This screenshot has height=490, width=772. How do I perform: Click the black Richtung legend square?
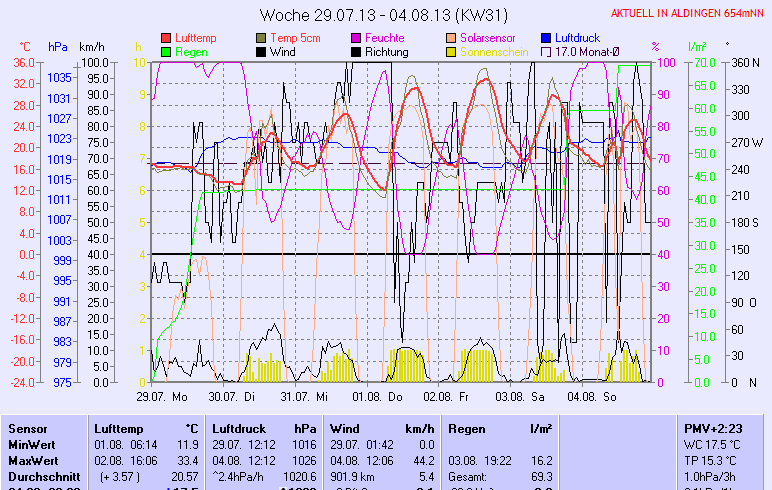[x=357, y=51]
